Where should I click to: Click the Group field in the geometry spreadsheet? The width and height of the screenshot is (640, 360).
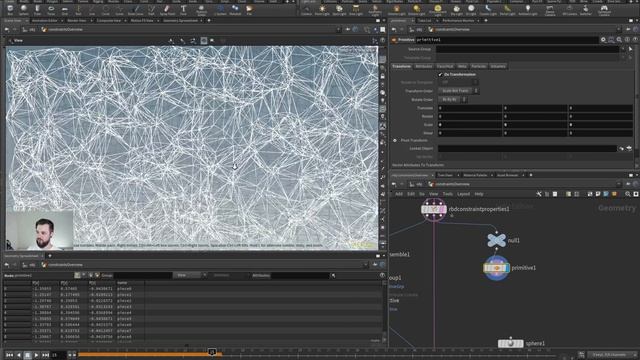point(142,276)
